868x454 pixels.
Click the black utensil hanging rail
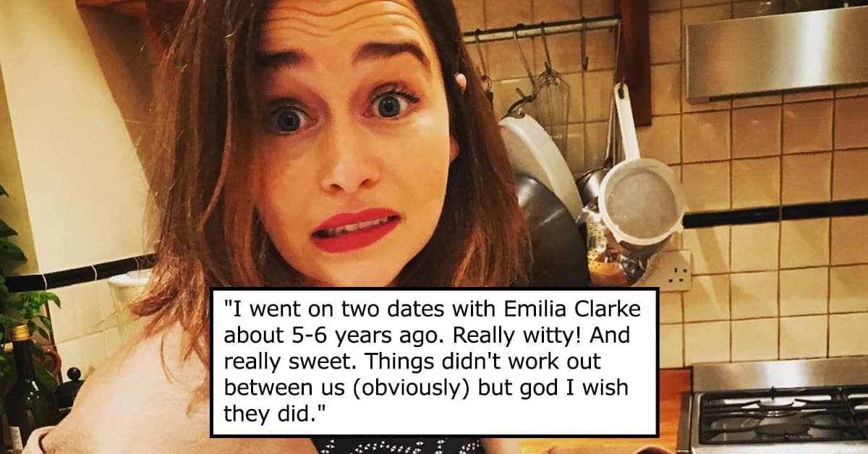(x=541, y=30)
